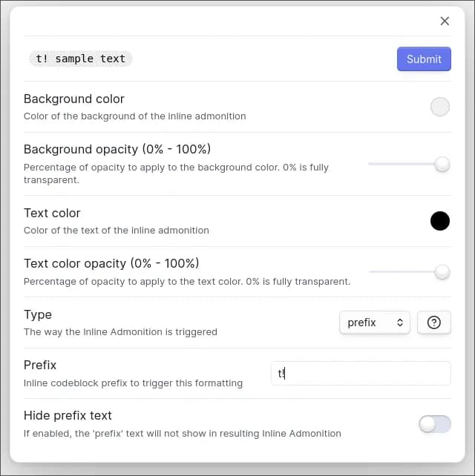Click the Submit button
The width and height of the screenshot is (475, 476).
pyautogui.click(x=424, y=59)
